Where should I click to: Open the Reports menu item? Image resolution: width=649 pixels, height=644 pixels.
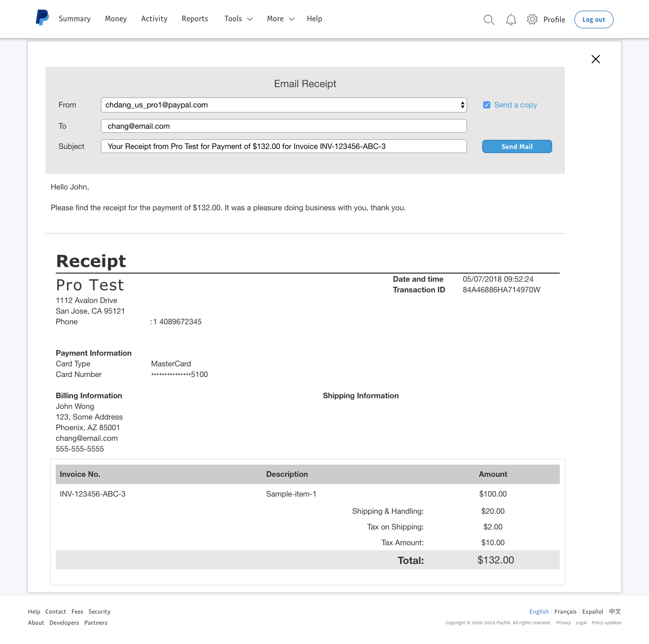tap(195, 19)
